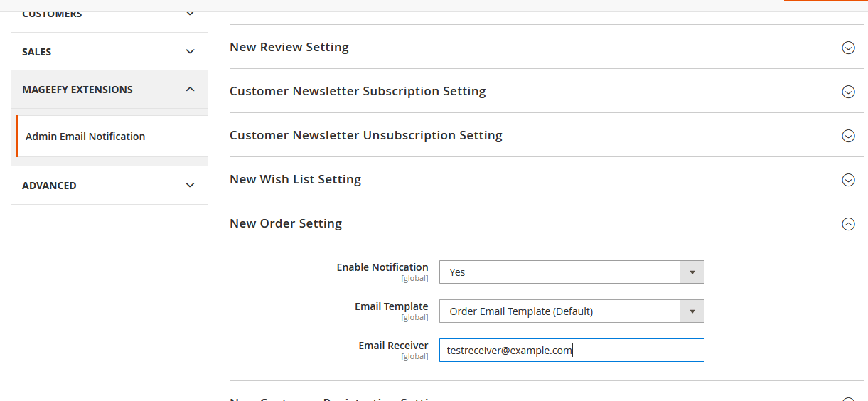Click the chevron arrow beside SALES

(190, 52)
